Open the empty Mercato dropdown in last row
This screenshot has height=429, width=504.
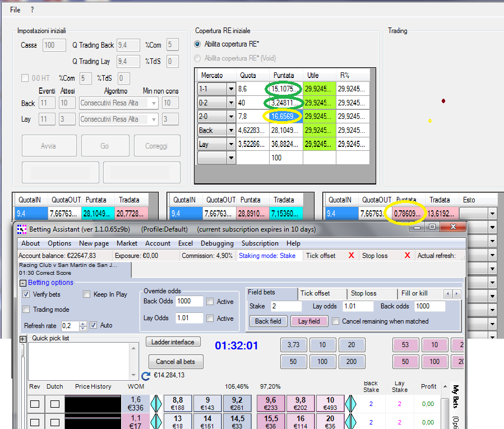(x=231, y=158)
